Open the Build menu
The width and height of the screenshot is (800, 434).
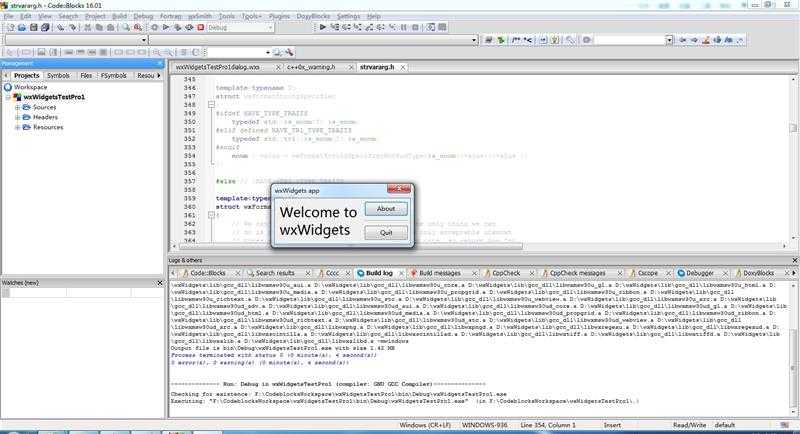(119, 16)
